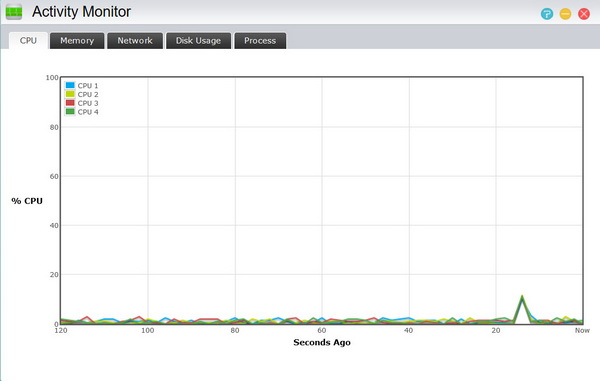600x381 pixels.
Task: Go to the Process tab
Action: pos(260,41)
